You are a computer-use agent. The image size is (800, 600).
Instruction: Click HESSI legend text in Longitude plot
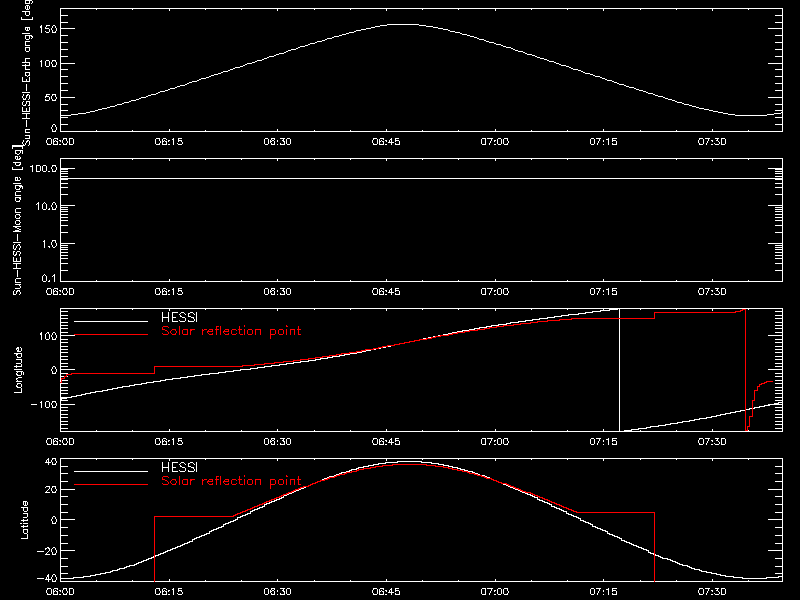[x=179, y=317]
